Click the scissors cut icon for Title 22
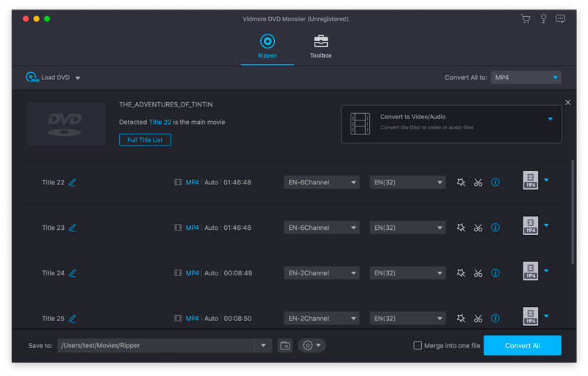This screenshot has width=588, height=376. tap(478, 182)
